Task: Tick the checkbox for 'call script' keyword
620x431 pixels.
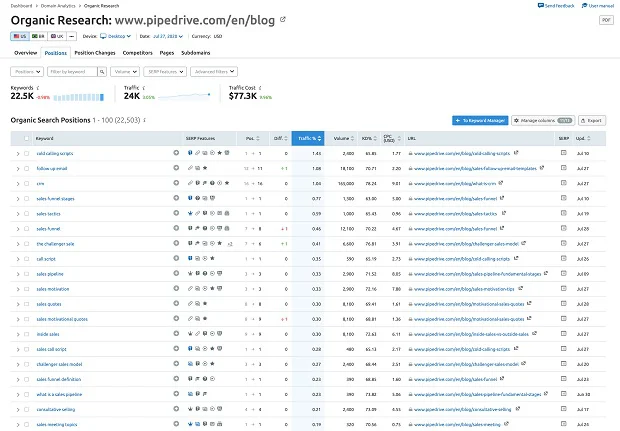Action: coord(26,258)
